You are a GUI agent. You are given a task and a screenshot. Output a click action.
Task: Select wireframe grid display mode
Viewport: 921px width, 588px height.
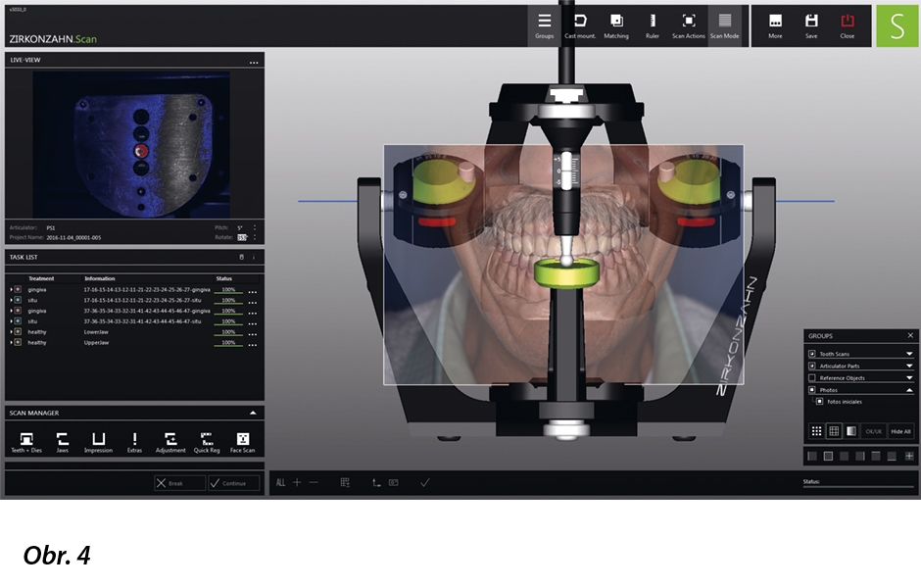pyautogui.click(x=834, y=431)
